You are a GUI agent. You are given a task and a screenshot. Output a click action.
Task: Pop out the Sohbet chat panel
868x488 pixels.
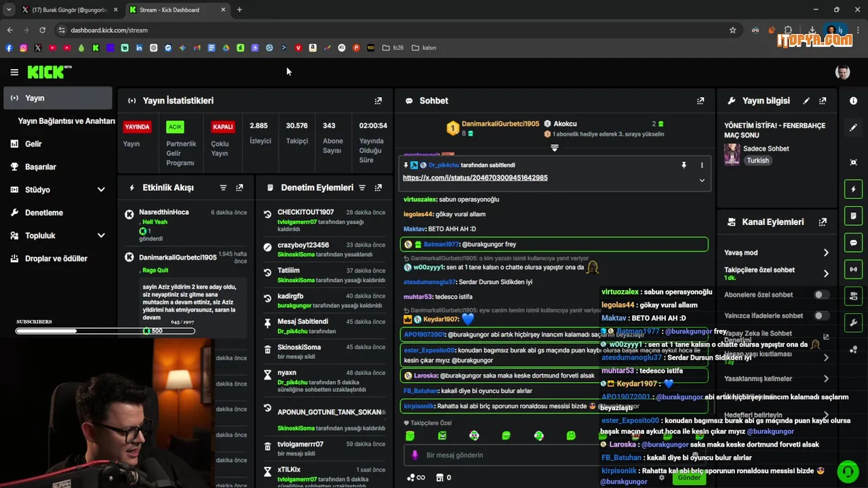701,100
